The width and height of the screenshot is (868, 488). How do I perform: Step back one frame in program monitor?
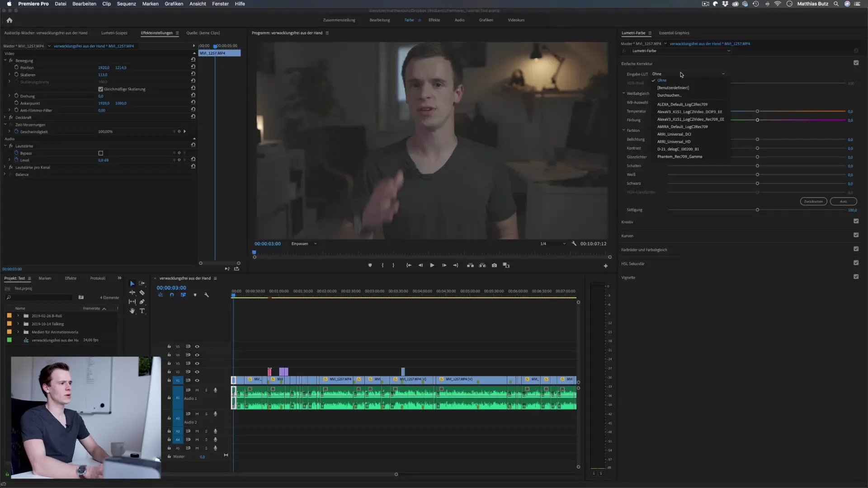click(420, 266)
